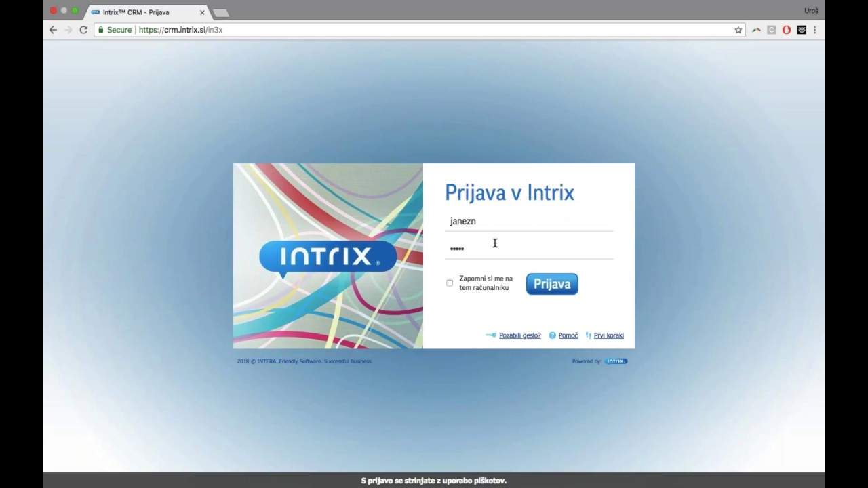This screenshot has height=488, width=868.
Task: Open a new browser tab
Action: tap(220, 12)
